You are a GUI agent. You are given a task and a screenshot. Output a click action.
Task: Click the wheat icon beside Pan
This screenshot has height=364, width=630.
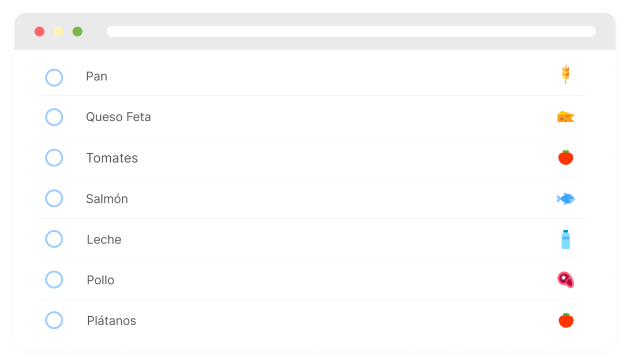(x=565, y=74)
